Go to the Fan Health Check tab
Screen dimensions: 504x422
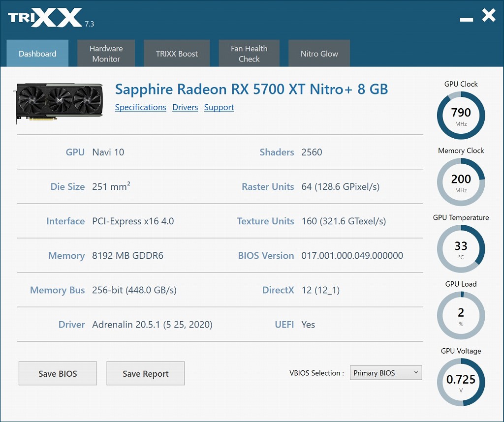click(x=249, y=54)
